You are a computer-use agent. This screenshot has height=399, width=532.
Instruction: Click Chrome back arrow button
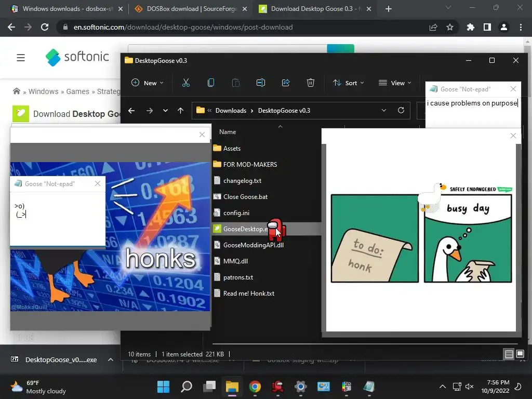click(x=11, y=27)
